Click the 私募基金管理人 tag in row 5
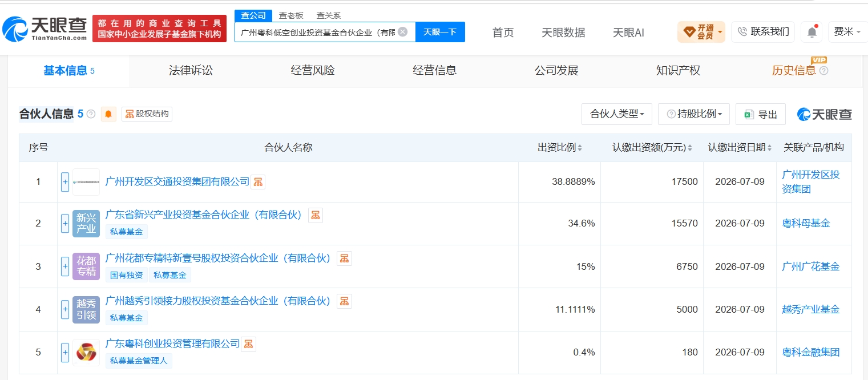Screen dimensions: 868x380 pyautogui.click(x=139, y=361)
